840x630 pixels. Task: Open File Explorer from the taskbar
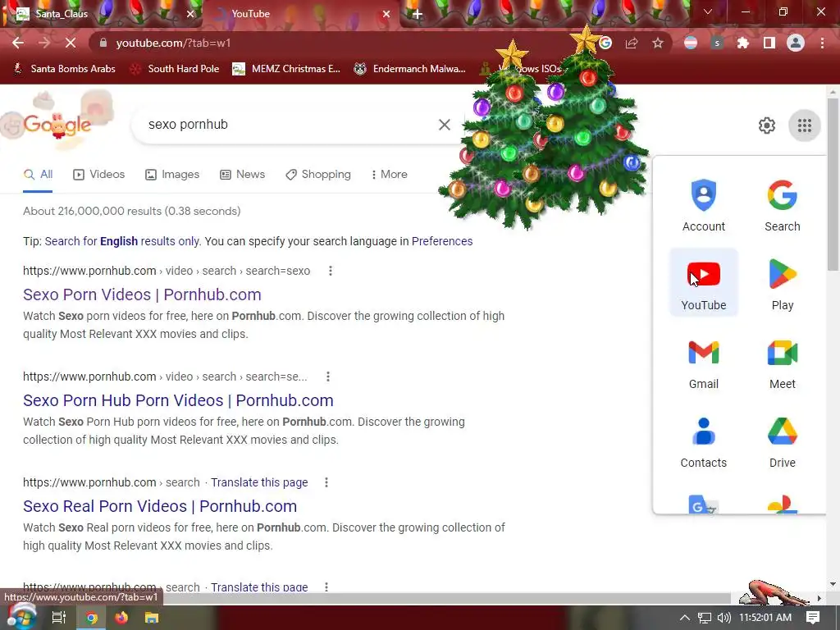pyautogui.click(x=152, y=618)
